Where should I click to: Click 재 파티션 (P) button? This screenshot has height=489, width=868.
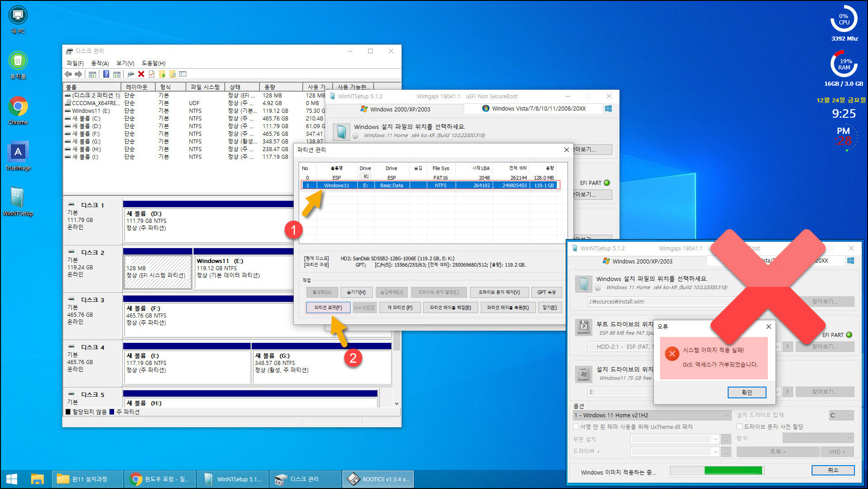[x=400, y=308]
